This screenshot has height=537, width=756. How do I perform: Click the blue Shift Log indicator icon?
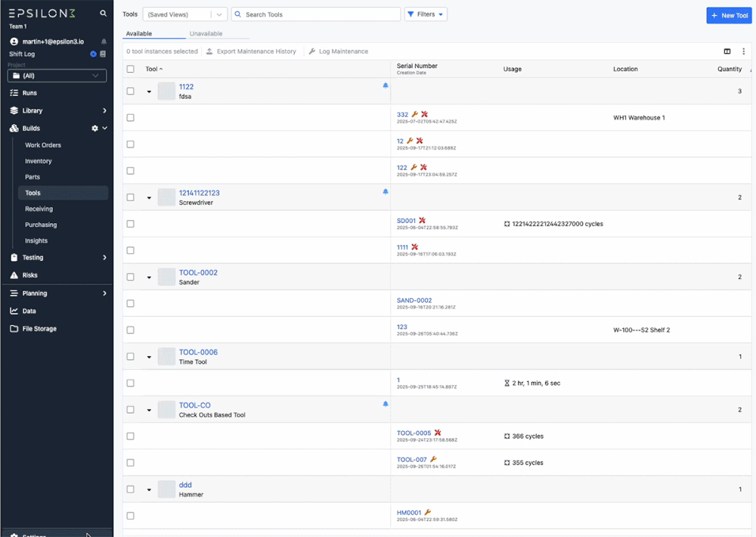click(x=93, y=54)
